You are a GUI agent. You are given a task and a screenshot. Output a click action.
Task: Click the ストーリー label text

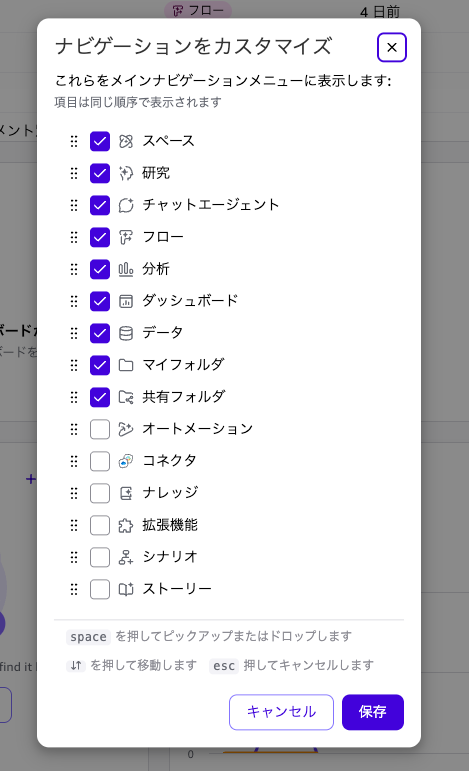click(177, 589)
